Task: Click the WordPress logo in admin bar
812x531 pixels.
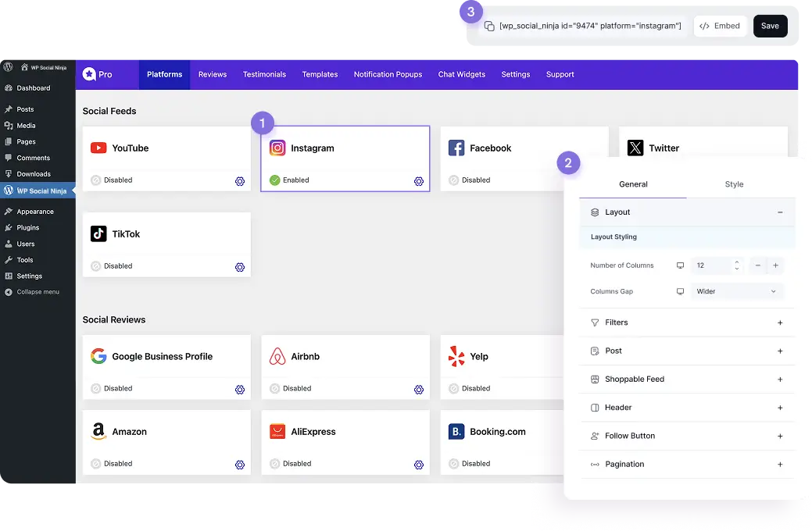Action: click(x=9, y=67)
